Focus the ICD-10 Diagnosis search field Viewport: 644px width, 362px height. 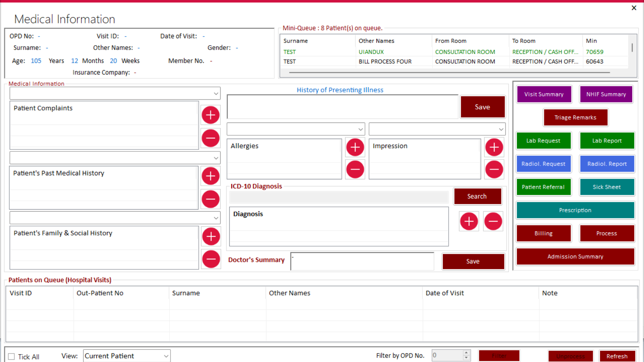(x=339, y=197)
